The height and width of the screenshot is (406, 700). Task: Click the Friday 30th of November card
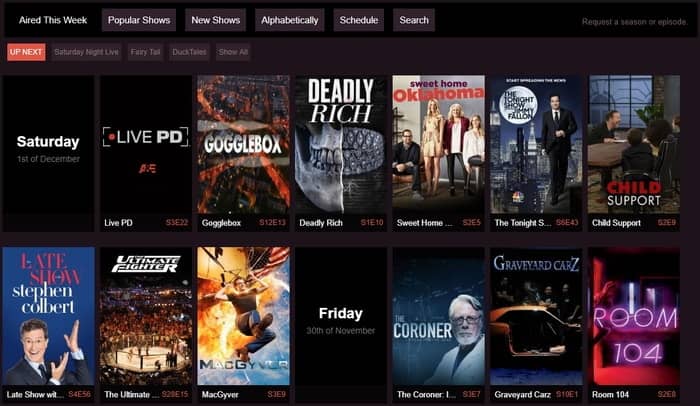click(341, 325)
